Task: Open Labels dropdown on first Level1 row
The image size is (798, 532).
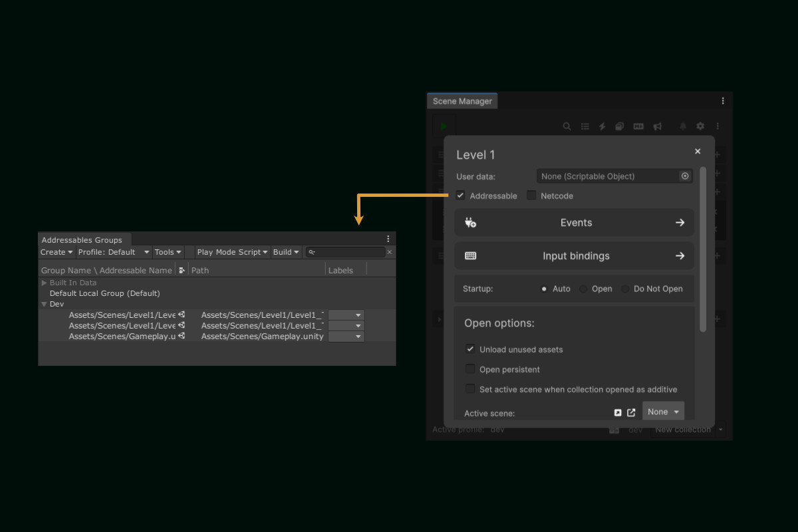Action: point(346,315)
